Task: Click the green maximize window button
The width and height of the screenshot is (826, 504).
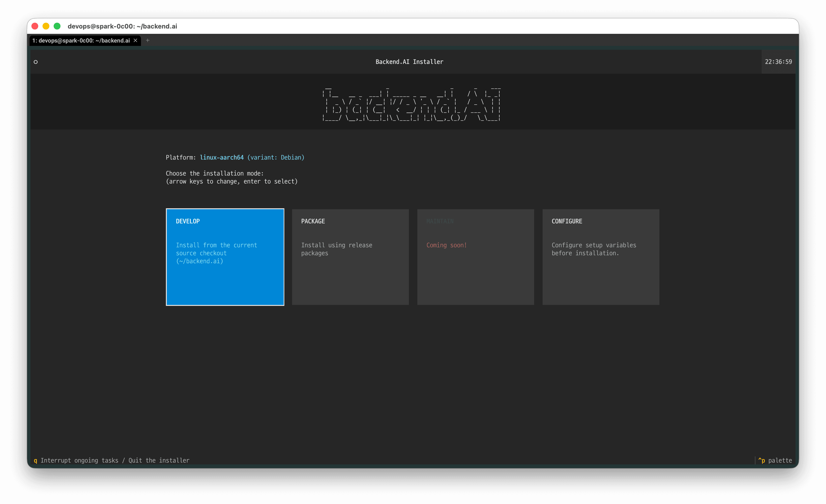Action: pyautogui.click(x=57, y=26)
